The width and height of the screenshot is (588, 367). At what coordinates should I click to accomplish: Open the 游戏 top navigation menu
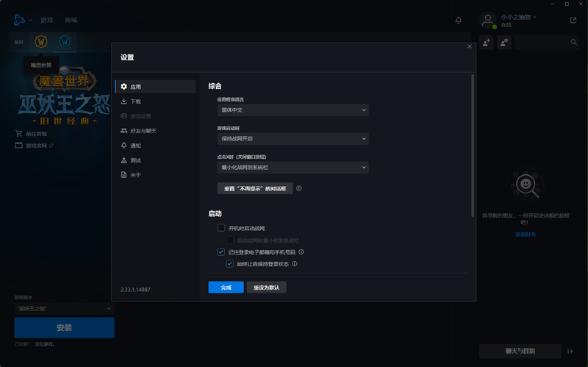[47, 20]
